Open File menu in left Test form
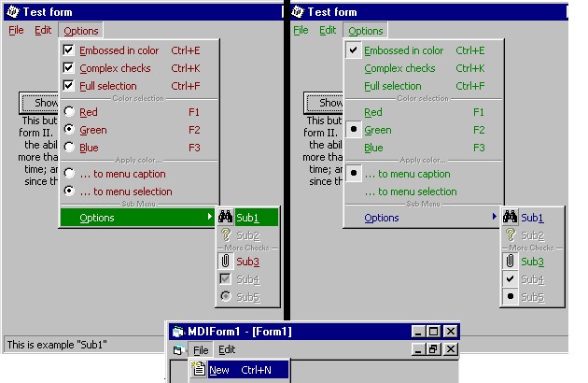Viewport: 588px width, 383px height. pos(16,30)
